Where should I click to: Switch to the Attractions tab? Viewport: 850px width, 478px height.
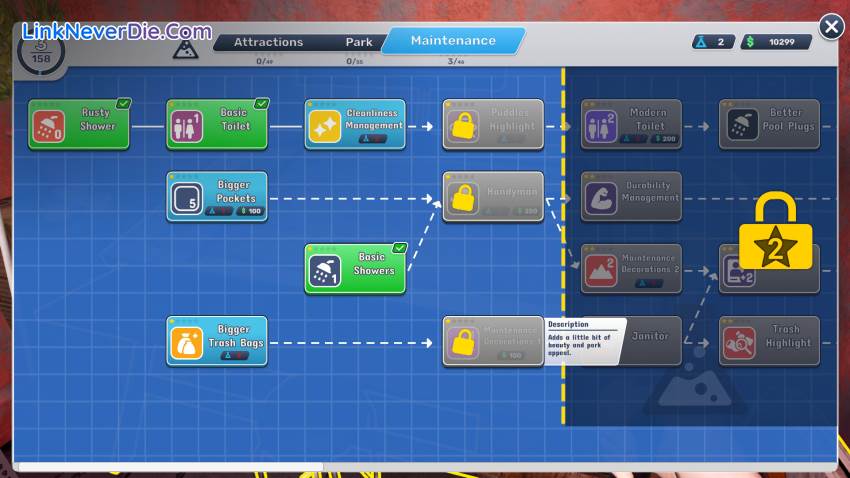(268, 42)
